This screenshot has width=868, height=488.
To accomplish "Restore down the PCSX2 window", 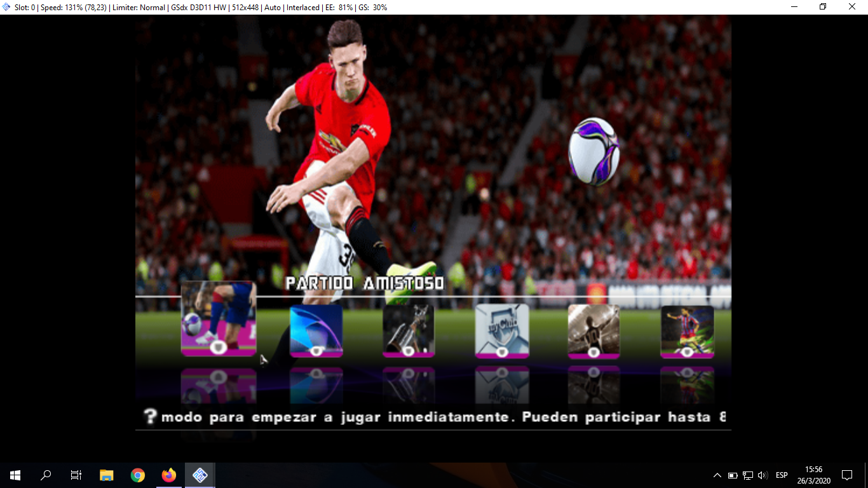I will pyautogui.click(x=823, y=6).
